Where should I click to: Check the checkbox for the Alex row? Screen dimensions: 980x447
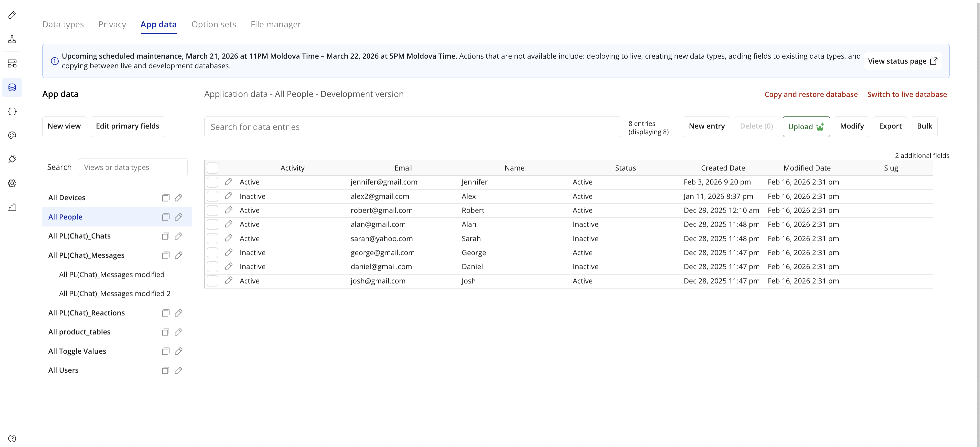point(212,196)
